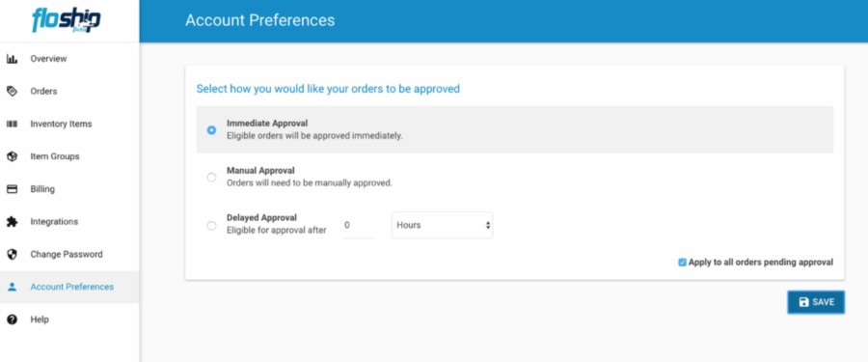Click the Help question mark icon
868x362 pixels.
tap(12, 320)
